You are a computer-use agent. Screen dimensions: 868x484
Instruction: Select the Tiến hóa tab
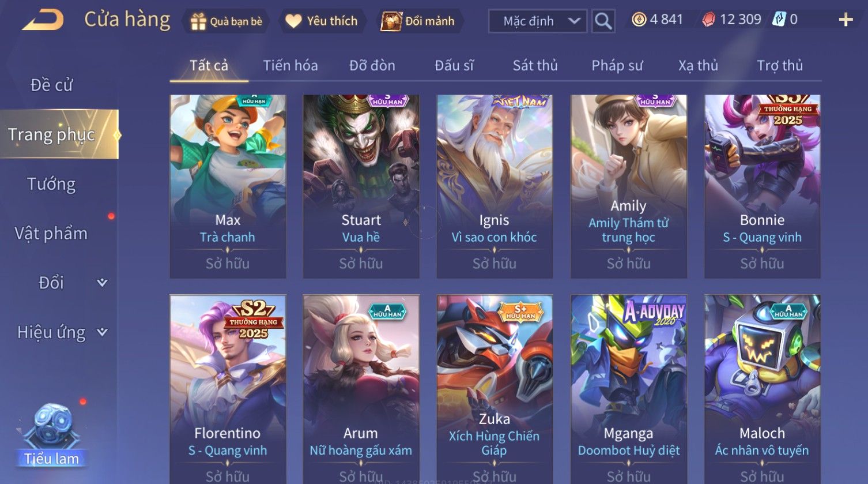point(290,66)
